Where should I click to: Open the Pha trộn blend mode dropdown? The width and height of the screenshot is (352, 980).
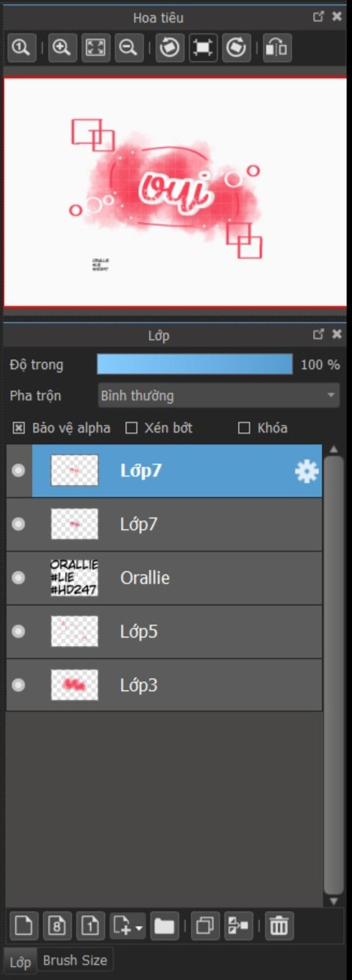pyautogui.click(x=219, y=396)
